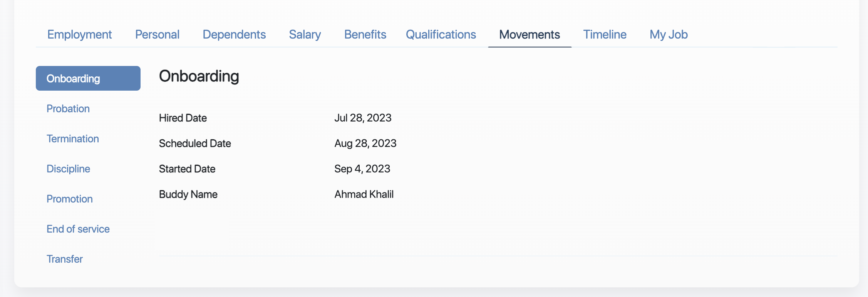The width and height of the screenshot is (868, 297).
Task: Open the End of service section
Action: (78, 229)
